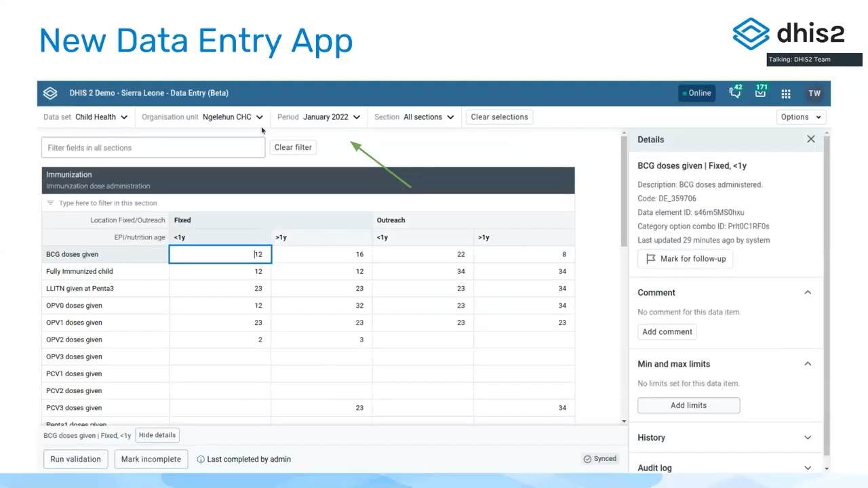868x488 pixels.
Task: Open the Data set Child Health dropdown
Action: point(85,117)
